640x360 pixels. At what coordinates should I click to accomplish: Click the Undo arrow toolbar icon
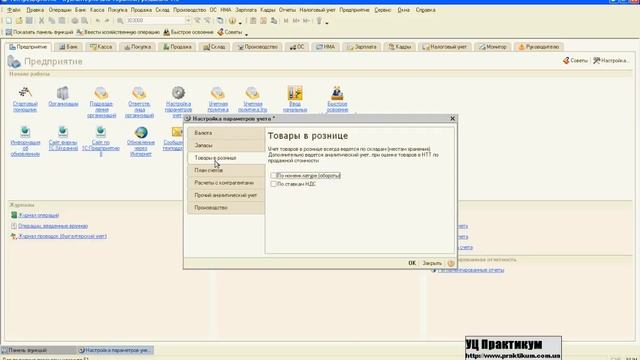[x=98, y=20]
